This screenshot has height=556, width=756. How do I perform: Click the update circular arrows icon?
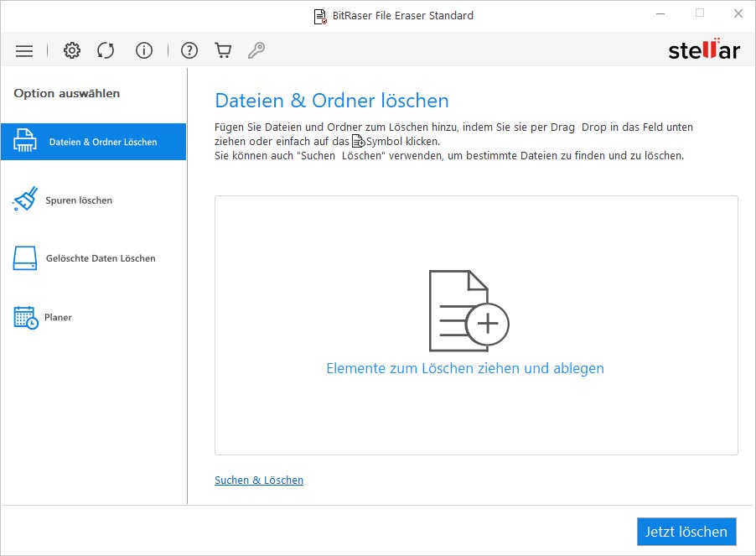106,51
